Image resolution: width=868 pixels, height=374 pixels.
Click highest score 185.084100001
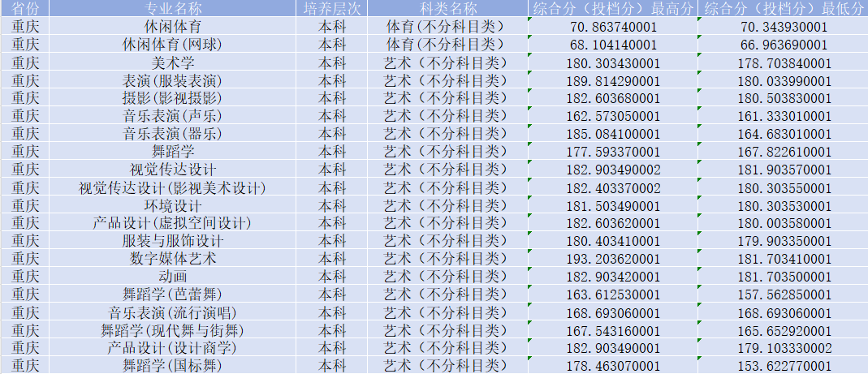pos(612,134)
